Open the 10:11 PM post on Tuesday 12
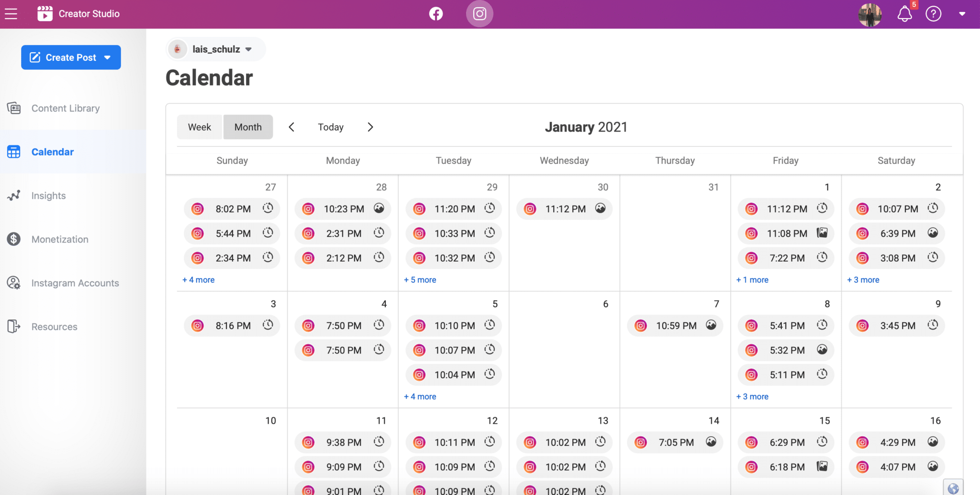This screenshot has height=495, width=980. tap(454, 442)
